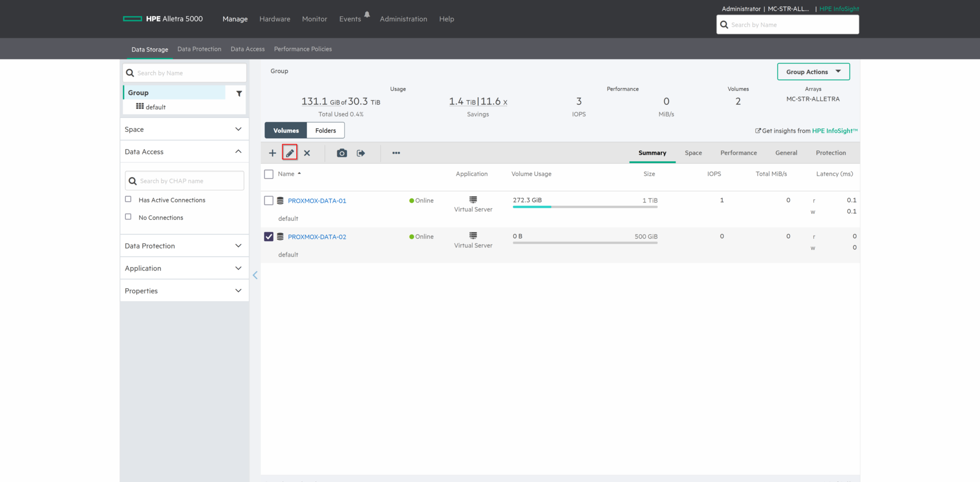Click the Search by CHAP name field
The height and width of the screenshot is (482, 980).
click(185, 181)
